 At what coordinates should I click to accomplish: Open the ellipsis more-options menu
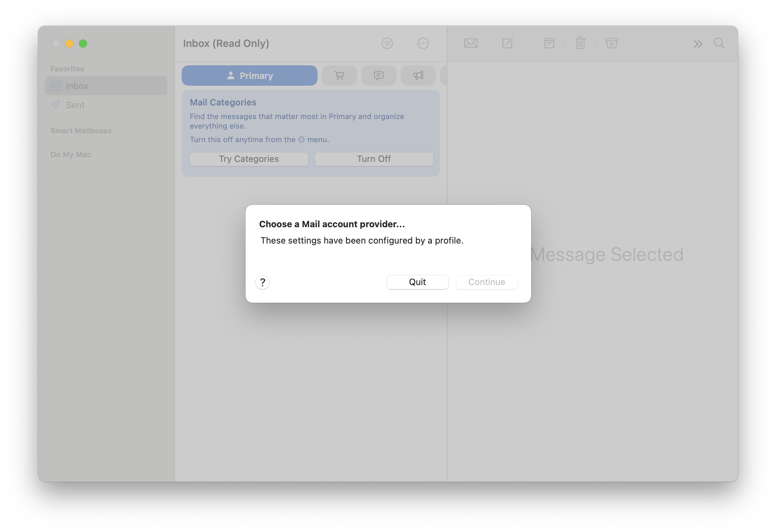coord(423,44)
